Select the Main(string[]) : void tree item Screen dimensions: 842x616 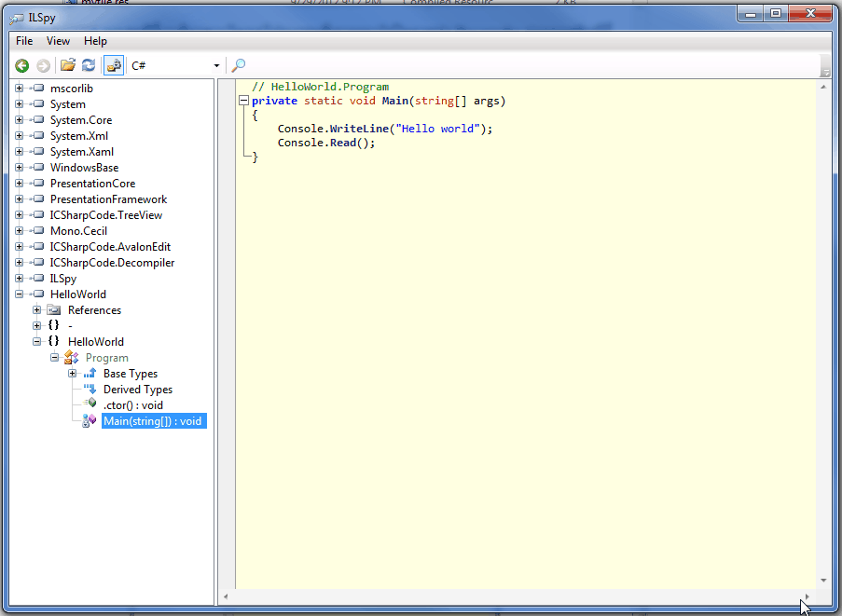point(153,420)
